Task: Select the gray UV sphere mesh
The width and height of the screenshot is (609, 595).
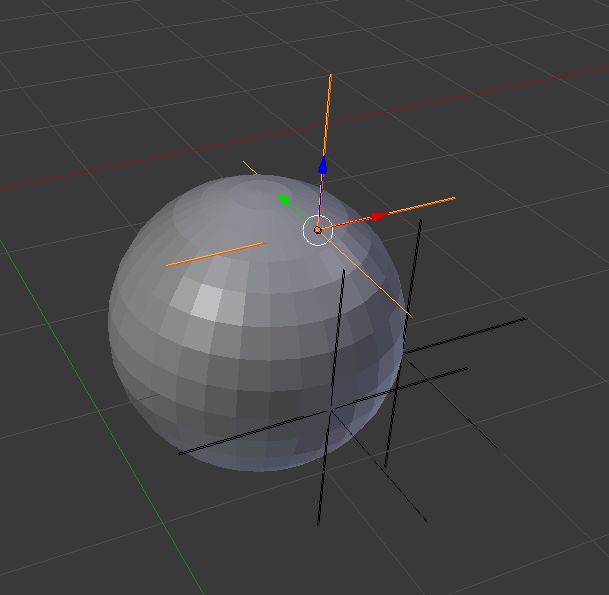Action: point(256,323)
